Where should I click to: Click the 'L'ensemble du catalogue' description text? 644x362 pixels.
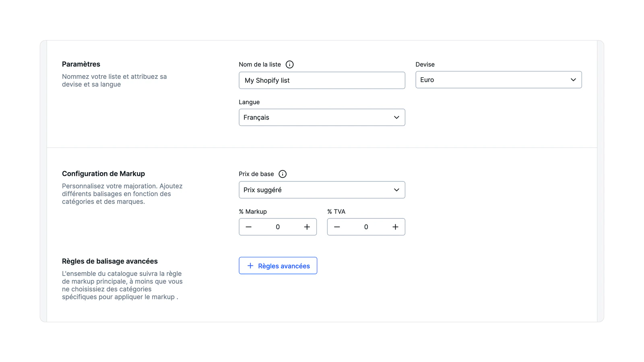122,285
